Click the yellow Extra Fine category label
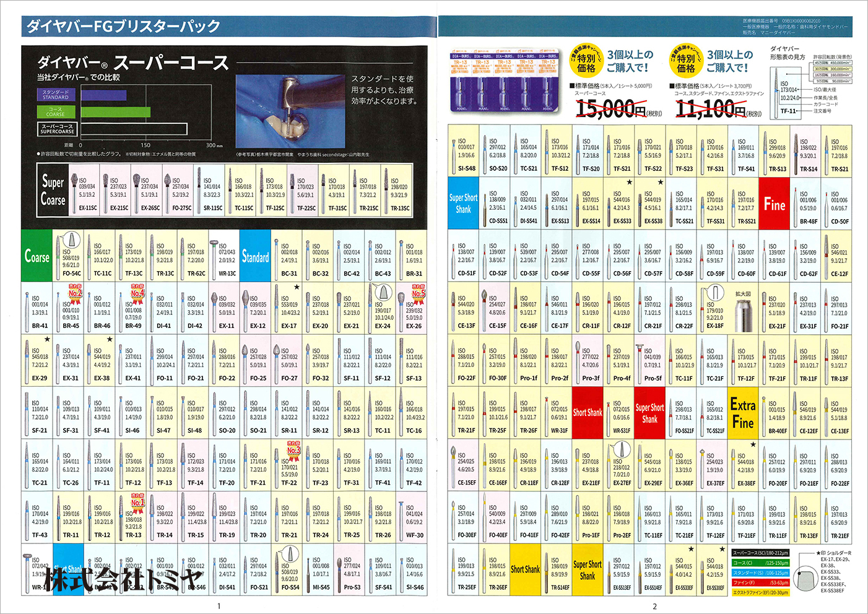Image resolution: width=868 pixels, height=614 pixels. coord(743,413)
